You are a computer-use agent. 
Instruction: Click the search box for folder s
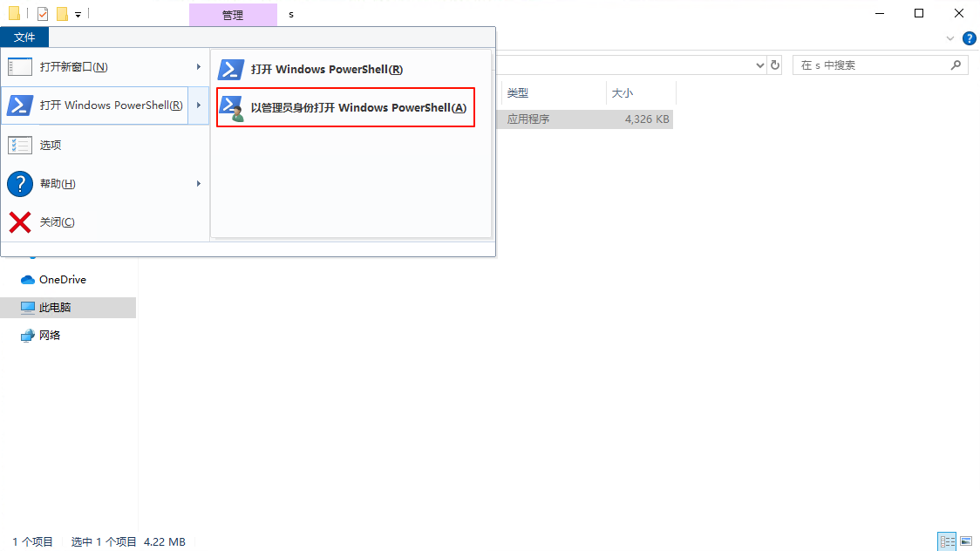(874, 65)
